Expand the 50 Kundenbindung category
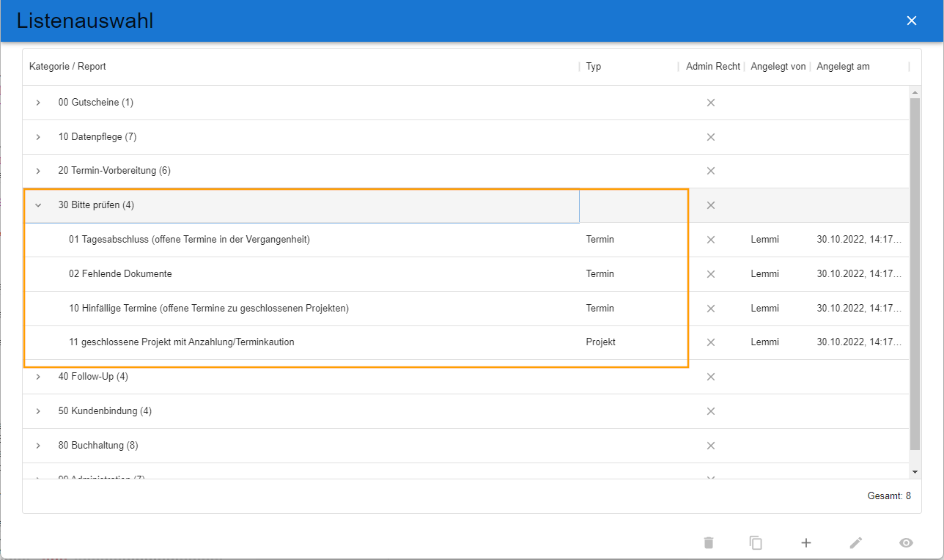Screen dimensions: 944x560 tap(38, 411)
